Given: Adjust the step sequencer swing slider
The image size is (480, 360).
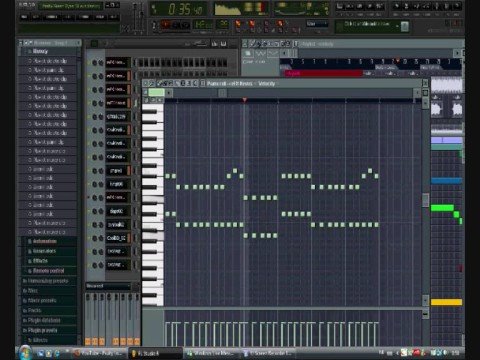Looking at the screenshot, I should pos(200,43).
